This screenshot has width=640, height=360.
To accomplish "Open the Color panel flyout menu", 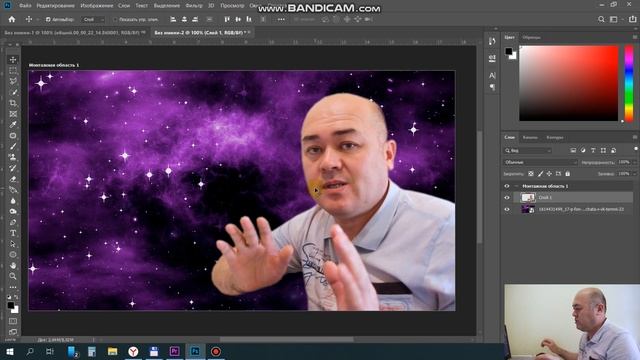I will 635,37.
